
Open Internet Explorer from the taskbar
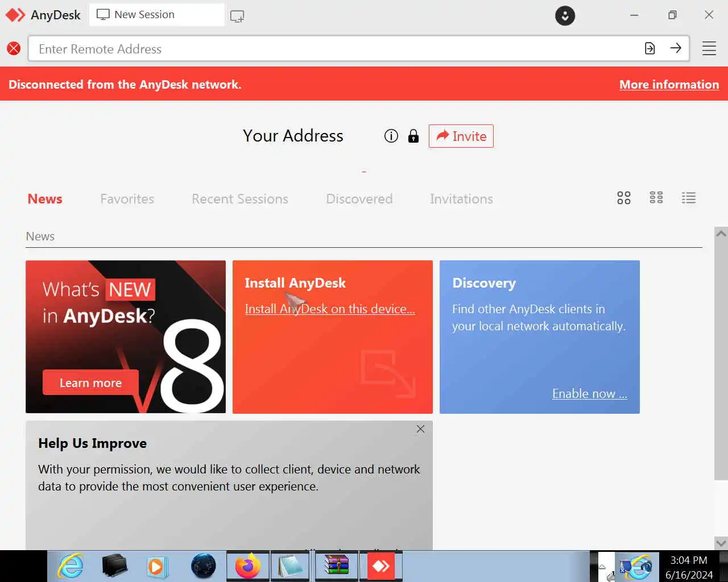click(x=71, y=566)
